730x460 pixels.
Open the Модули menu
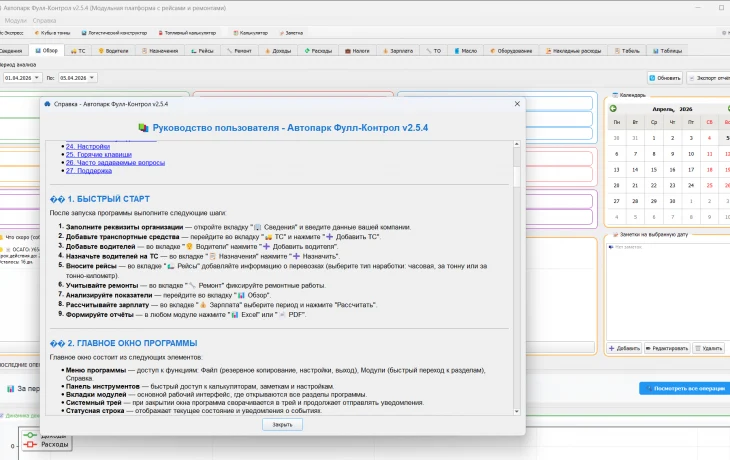(15, 20)
